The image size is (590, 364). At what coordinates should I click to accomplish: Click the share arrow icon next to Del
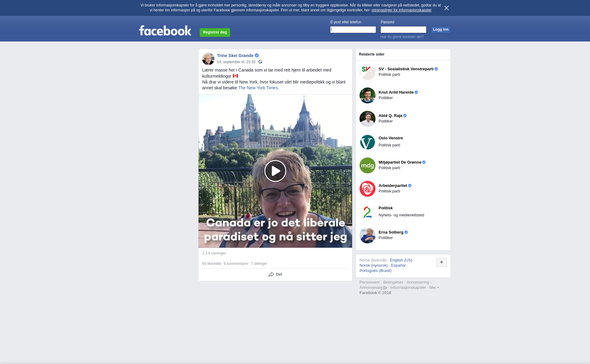pos(271,274)
